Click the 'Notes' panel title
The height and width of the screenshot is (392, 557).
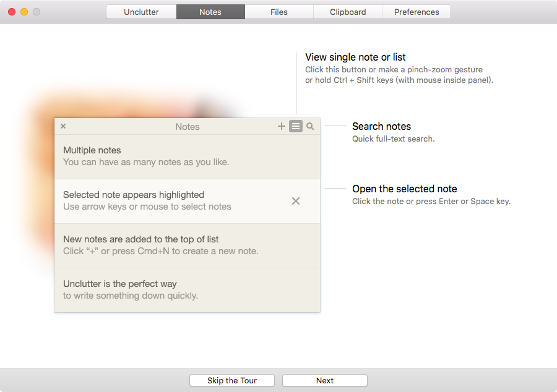coord(187,127)
